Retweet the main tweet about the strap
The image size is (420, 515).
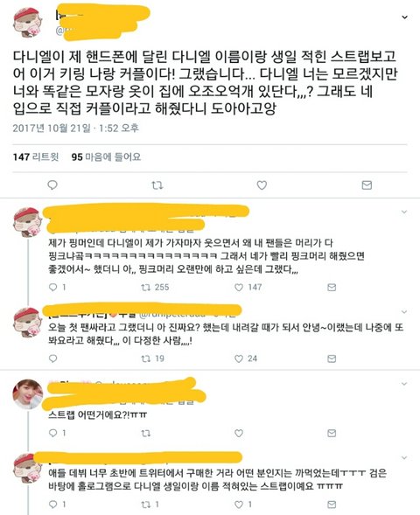[x=157, y=185]
